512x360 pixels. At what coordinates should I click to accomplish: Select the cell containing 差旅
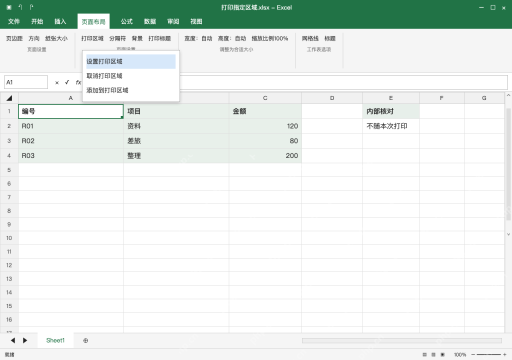click(x=176, y=141)
